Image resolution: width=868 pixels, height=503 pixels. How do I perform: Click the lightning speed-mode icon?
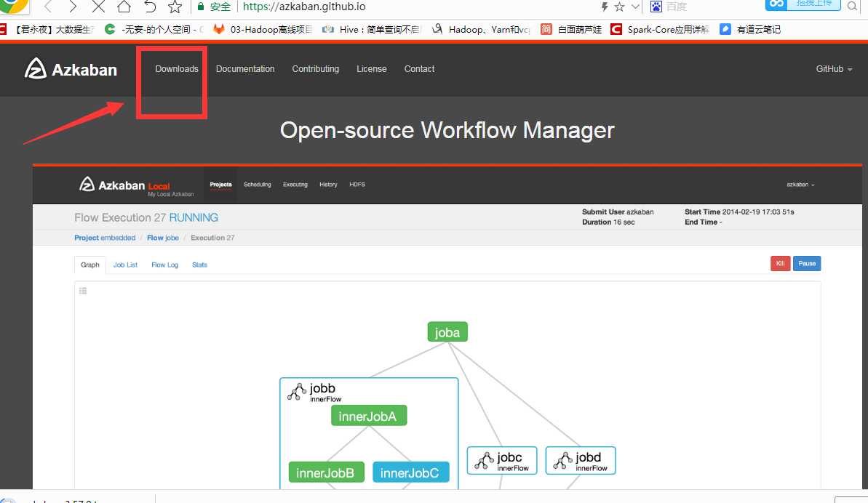pos(605,7)
